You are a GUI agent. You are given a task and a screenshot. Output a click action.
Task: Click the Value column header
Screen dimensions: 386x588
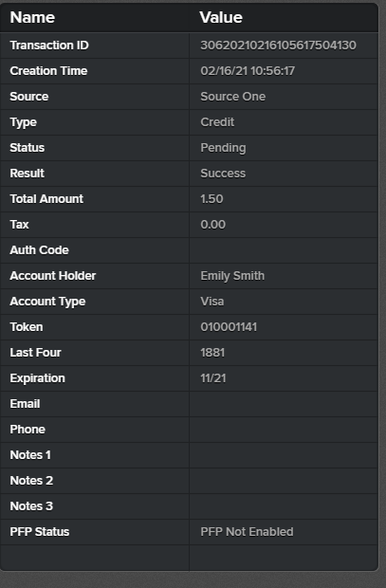click(x=221, y=17)
